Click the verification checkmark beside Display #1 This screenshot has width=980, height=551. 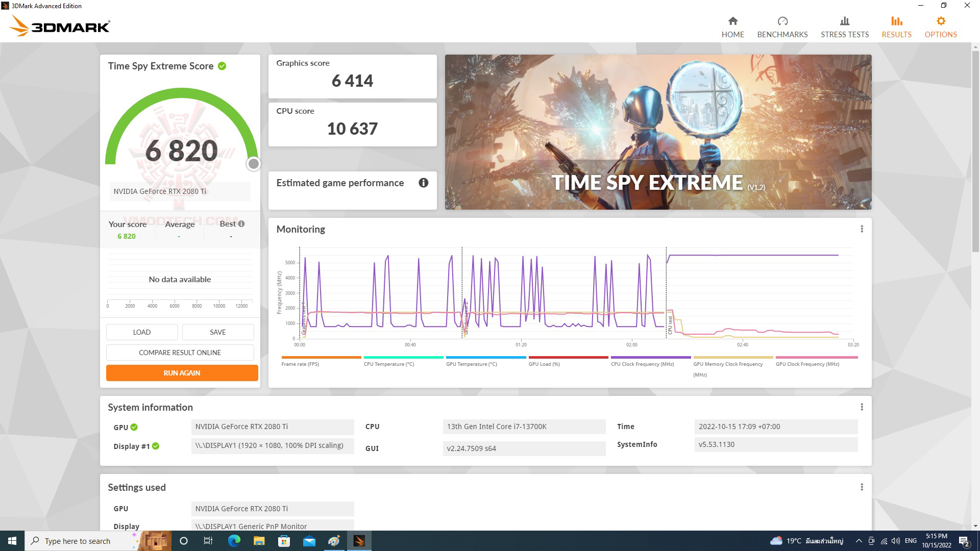tap(156, 446)
